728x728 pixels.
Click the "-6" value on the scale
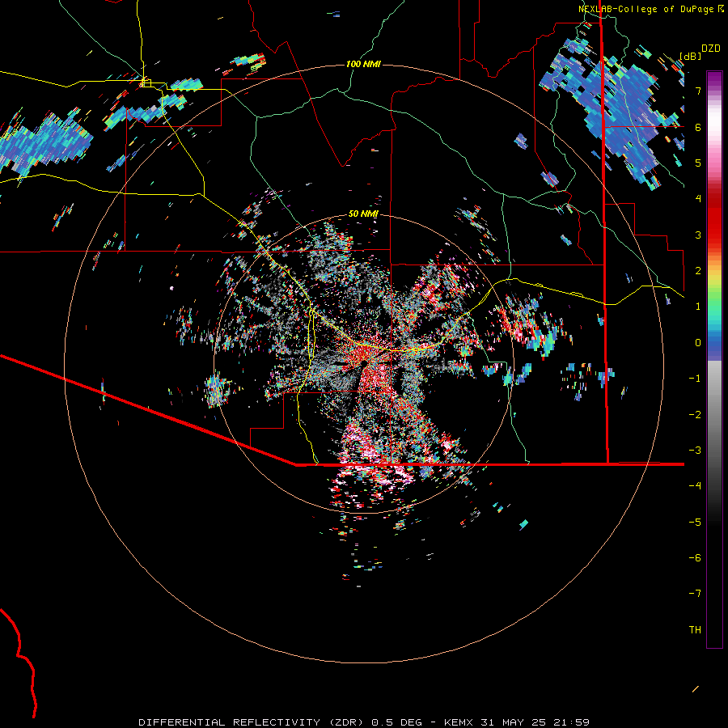point(695,558)
